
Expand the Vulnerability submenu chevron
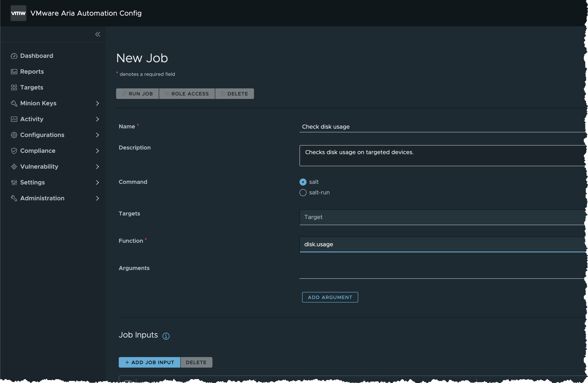click(x=97, y=166)
